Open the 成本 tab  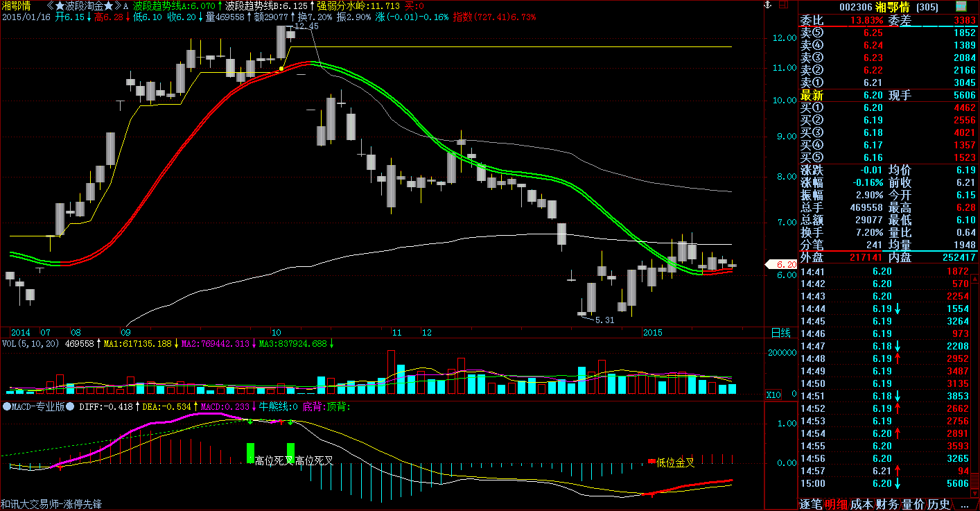862,504
